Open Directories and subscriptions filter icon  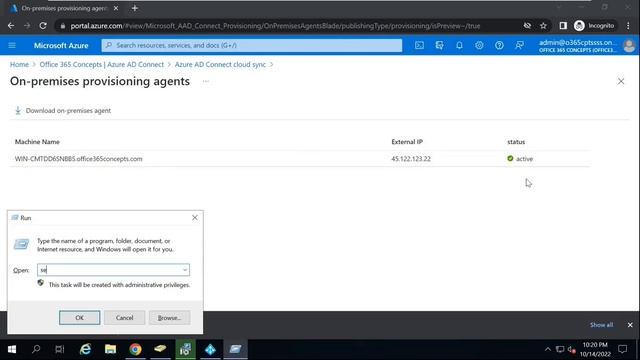(x=439, y=45)
